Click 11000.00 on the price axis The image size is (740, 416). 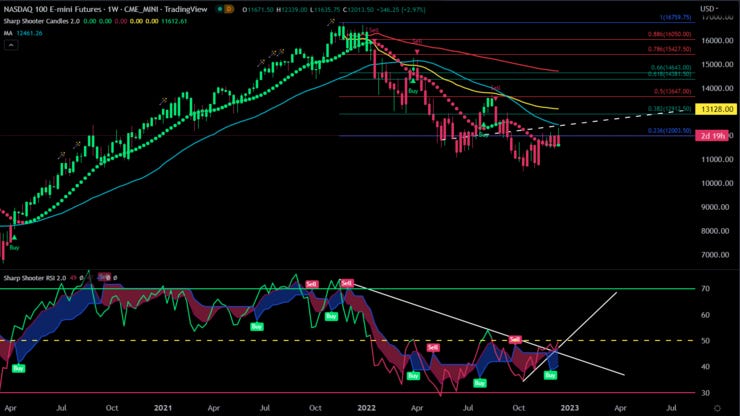[717, 160]
